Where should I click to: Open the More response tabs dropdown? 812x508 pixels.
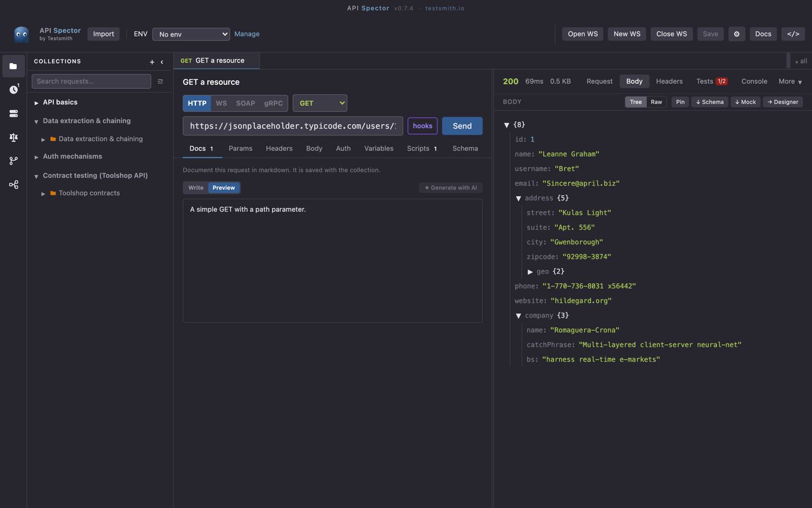coord(790,81)
